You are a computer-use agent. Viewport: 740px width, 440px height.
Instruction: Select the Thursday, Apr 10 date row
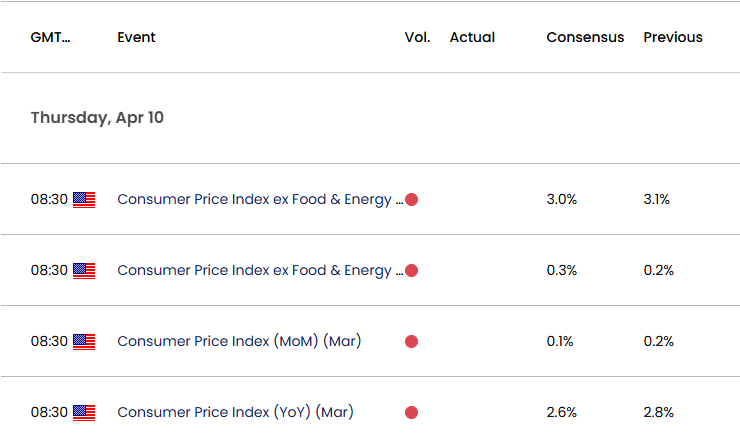pyautogui.click(x=97, y=117)
